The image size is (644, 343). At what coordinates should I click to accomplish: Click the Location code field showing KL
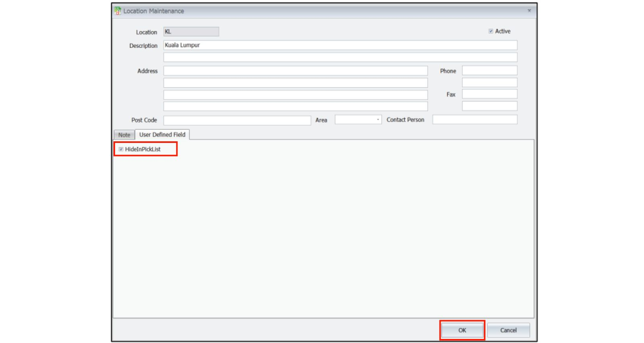[x=191, y=32]
